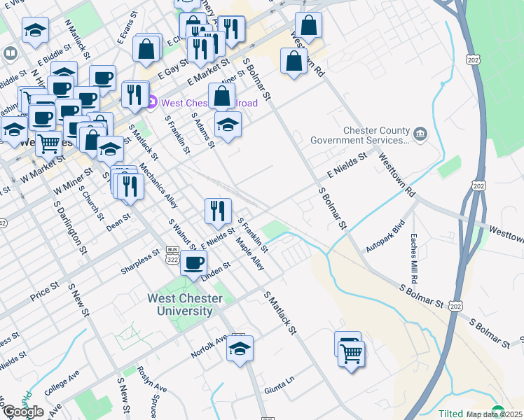Open the Google logo link
524x420 pixels.
23,412
